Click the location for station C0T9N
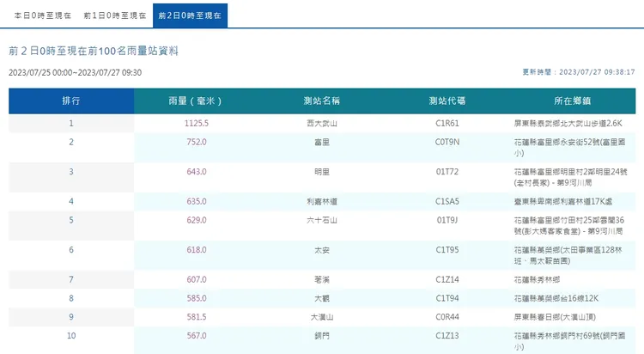Screen dimensions: 644x354 pyautogui.click(x=569, y=147)
